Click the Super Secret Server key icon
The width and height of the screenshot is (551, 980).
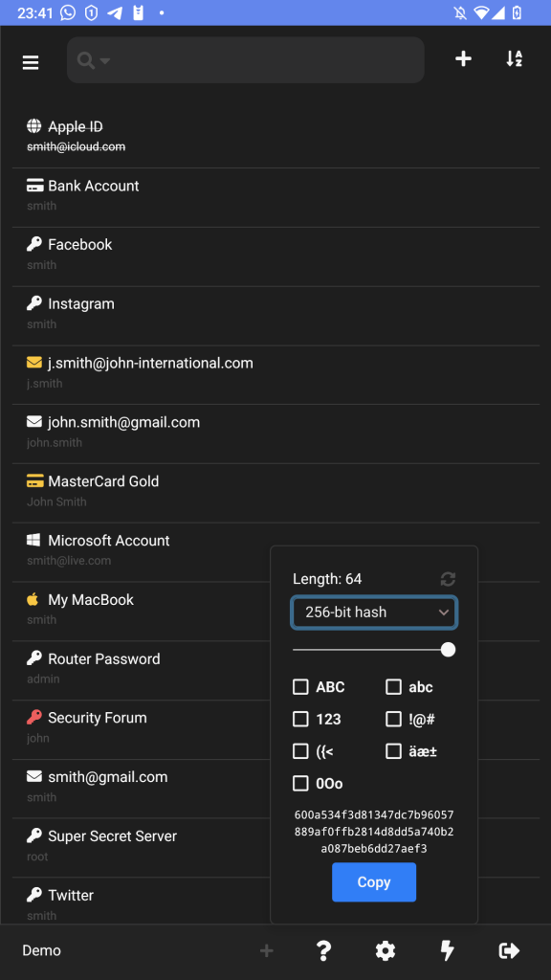pos(34,835)
